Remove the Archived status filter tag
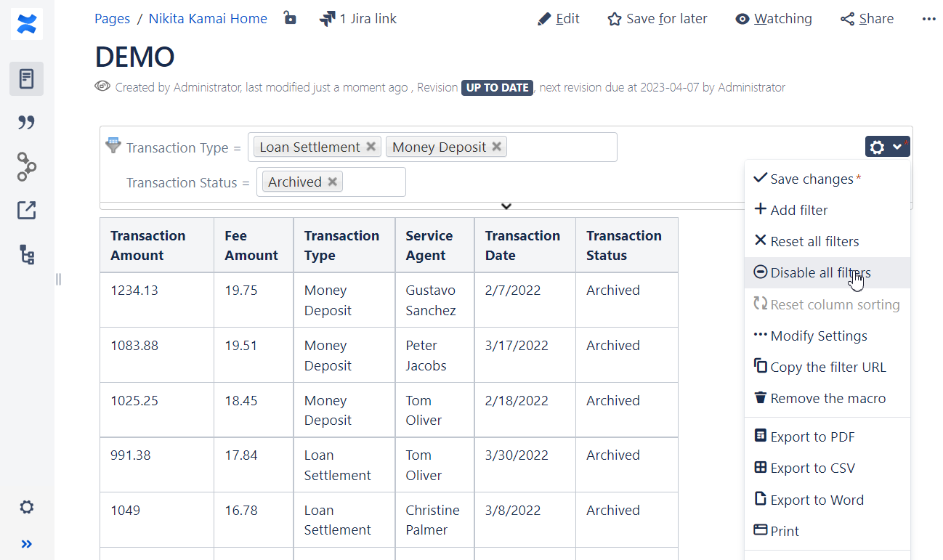This screenshot has width=943, height=560. 332,182
